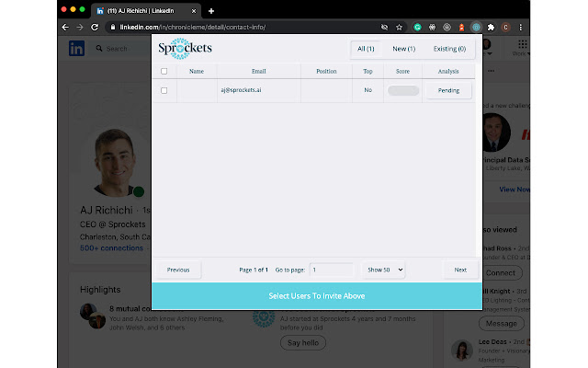Click the Go to page input field
The height and width of the screenshot is (368, 588).
332,270
